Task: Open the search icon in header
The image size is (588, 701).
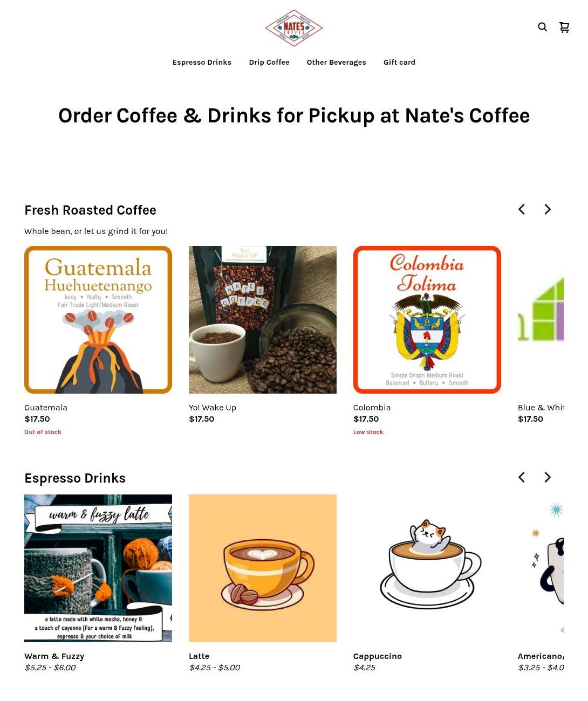Action: pos(542,27)
